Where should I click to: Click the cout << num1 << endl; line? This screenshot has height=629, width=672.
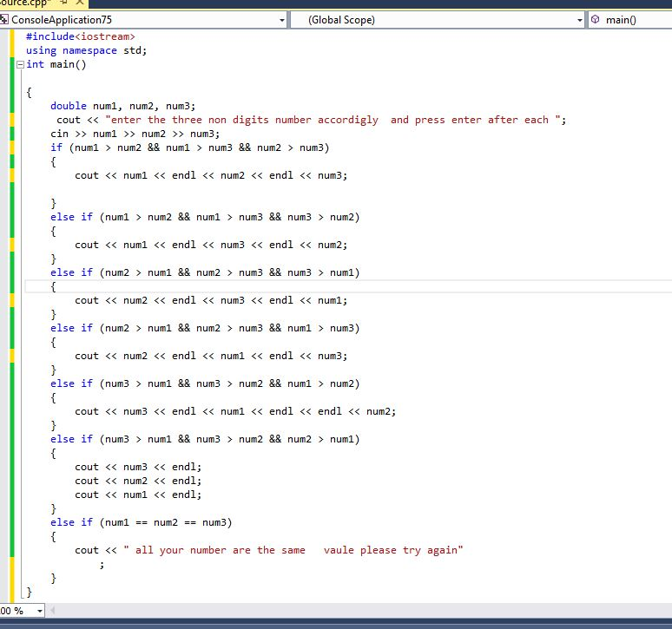pos(138,495)
